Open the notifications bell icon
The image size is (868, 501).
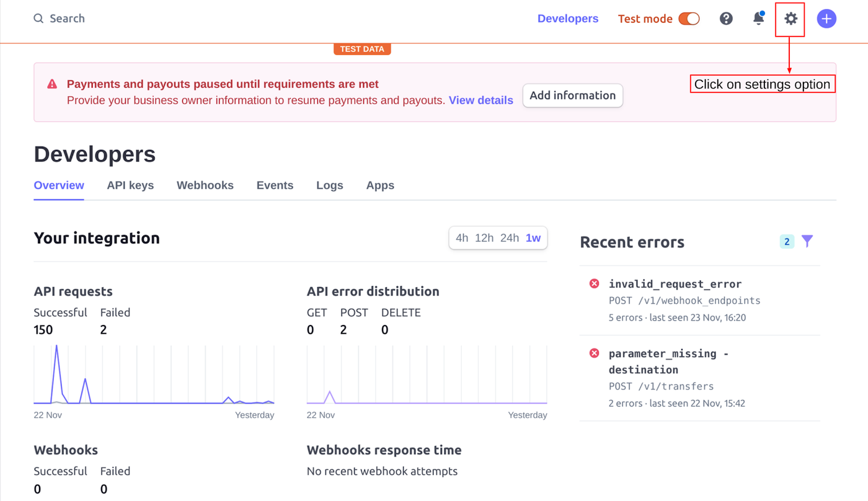(758, 18)
